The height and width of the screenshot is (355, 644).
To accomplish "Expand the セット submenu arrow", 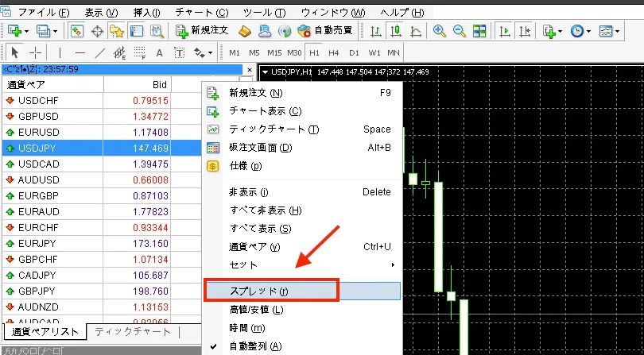I will 393,264.
